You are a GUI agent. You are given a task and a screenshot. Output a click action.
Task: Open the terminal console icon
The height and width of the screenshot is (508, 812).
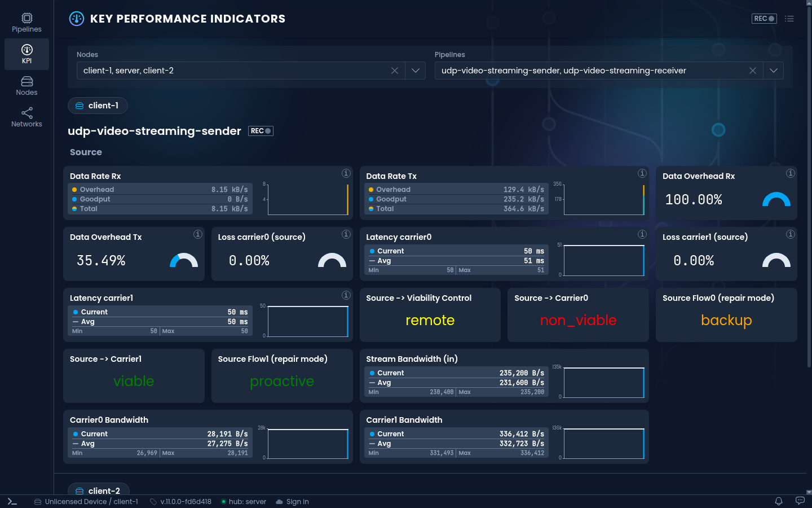(x=12, y=501)
